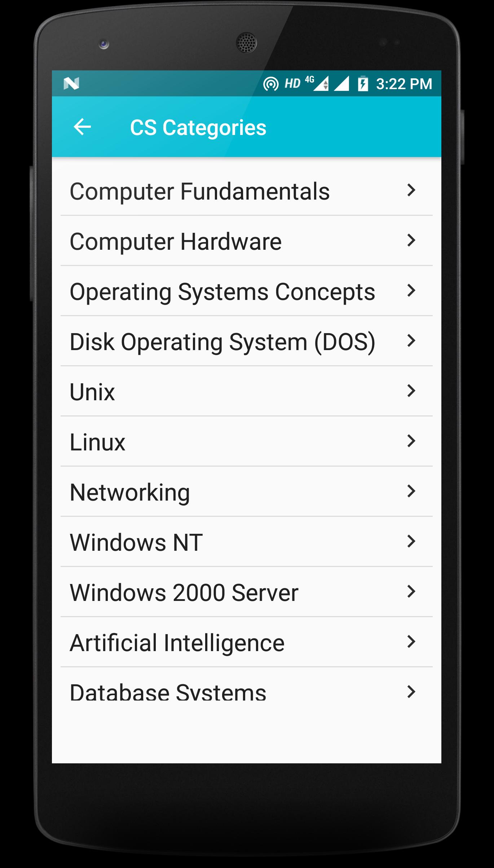The height and width of the screenshot is (868, 494).
Task: Open Windows 2000 Server category
Action: click(x=184, y=593)
